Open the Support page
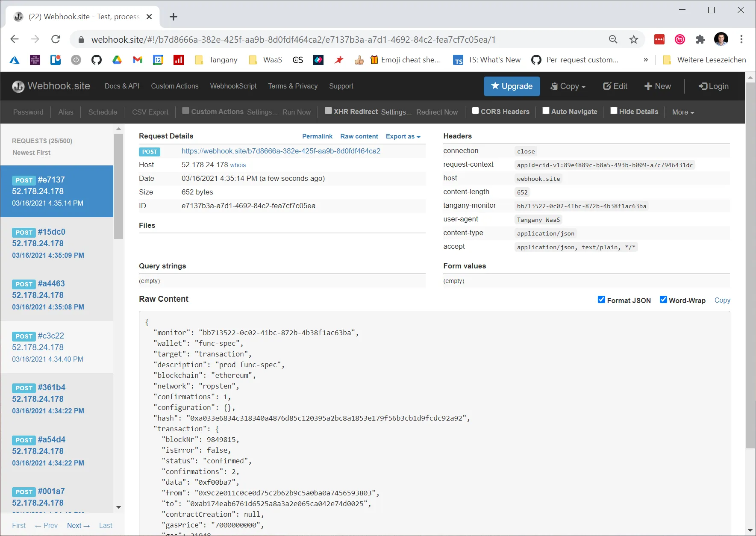756x536 pixels. point(341,86)
